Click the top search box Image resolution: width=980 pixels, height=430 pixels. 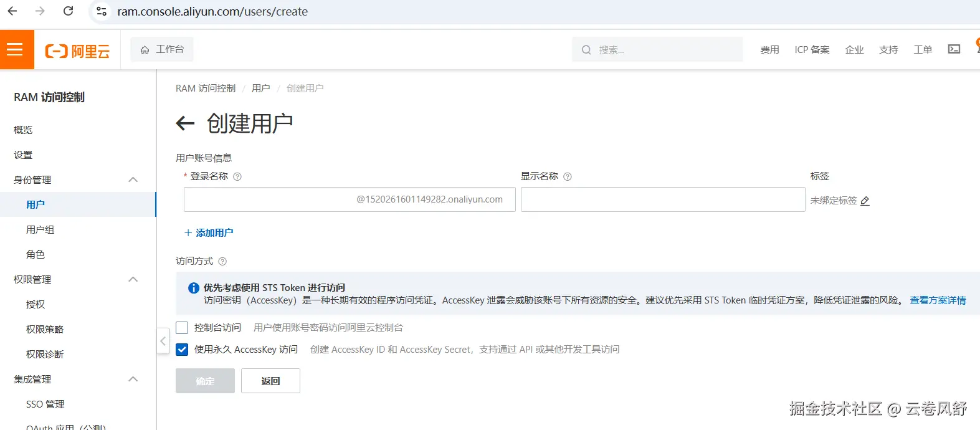coord(657,49)
